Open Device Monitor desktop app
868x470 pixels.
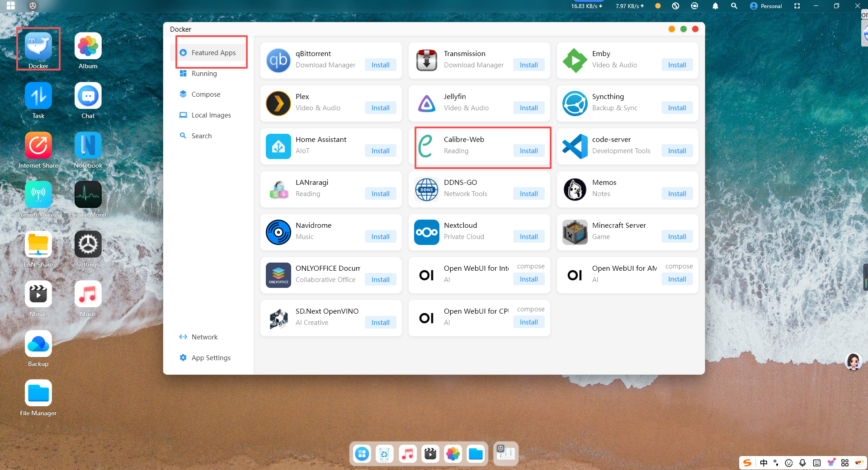pyautogui.click(x=88, y=195)
